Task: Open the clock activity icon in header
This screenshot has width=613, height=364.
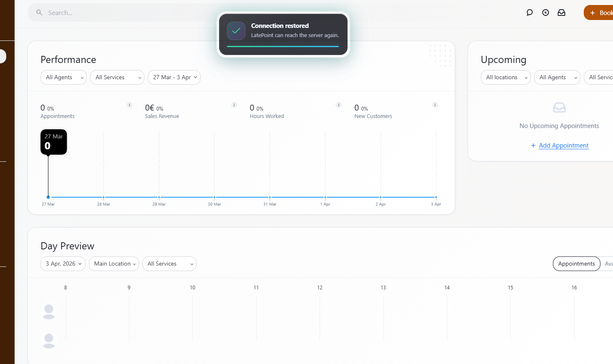Action: 545,13
